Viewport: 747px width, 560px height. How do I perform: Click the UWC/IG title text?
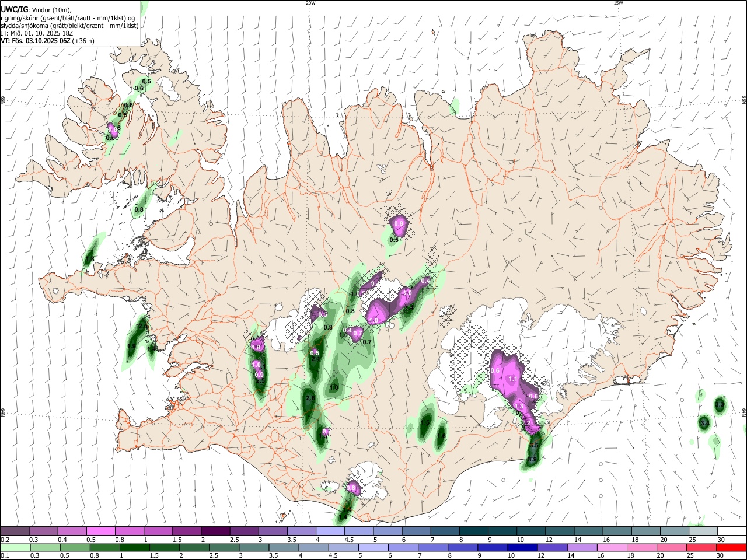(x=13, y=9)
